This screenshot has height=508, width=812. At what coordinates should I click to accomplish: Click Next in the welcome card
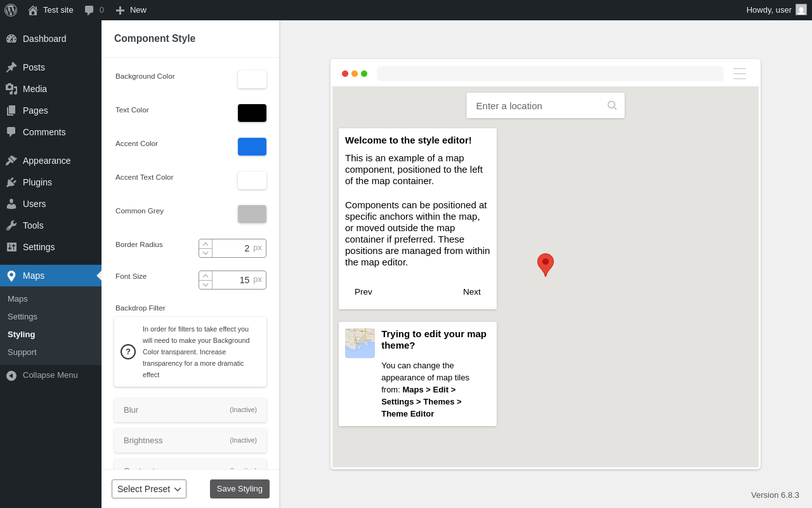pyautogui.click(x=472, y=292)
